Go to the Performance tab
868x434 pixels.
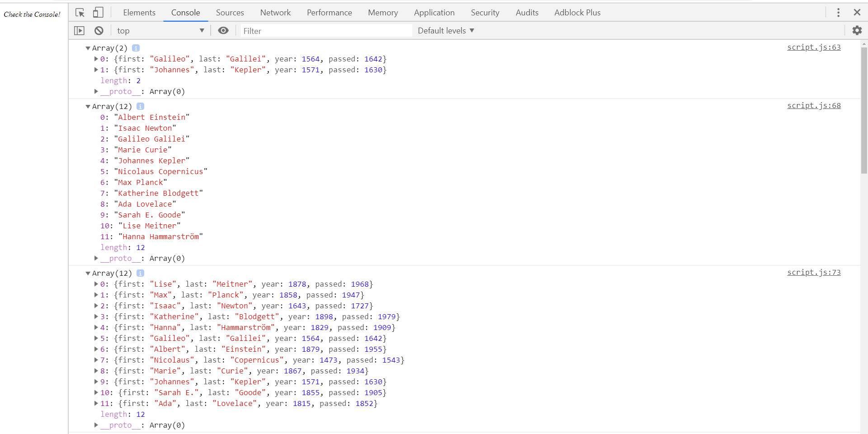coord(329,13)
